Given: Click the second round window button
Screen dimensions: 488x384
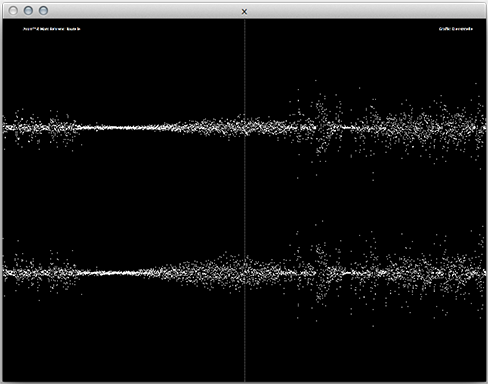Looking at the screenshot, I should pyautogui.click(x=28, y=11).
